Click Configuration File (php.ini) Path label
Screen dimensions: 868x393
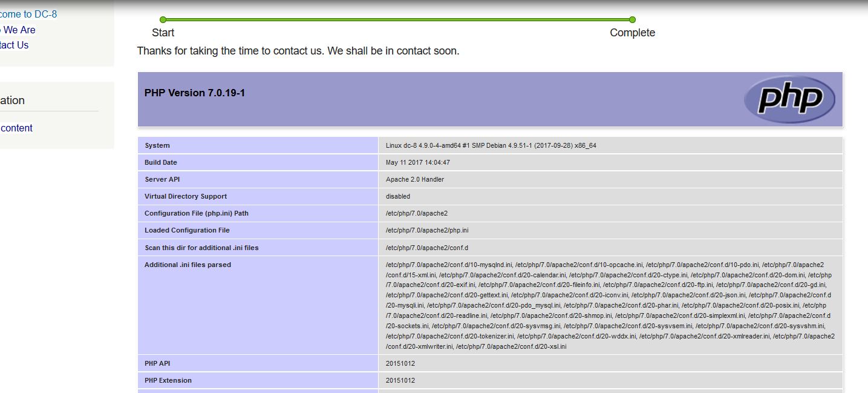pyautogui.click(x=197, y=213)
